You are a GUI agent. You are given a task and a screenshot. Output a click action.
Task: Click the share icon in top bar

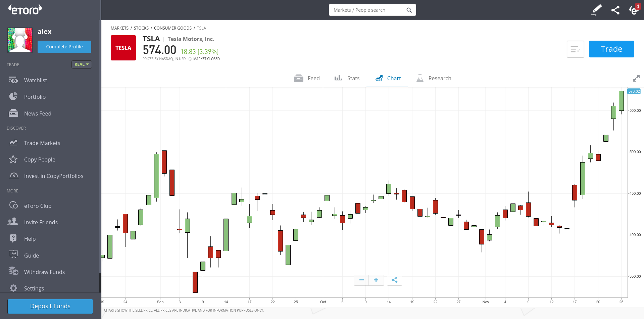point(615,10)
